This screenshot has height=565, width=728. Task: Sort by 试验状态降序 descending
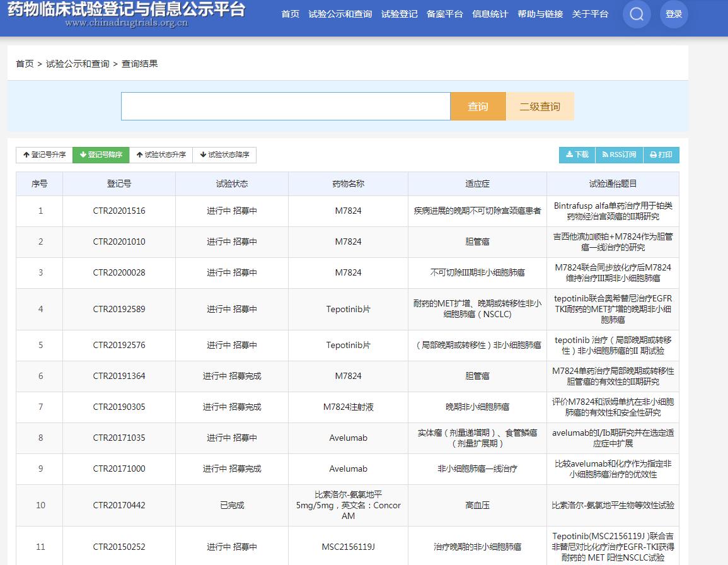click(224, 154)
